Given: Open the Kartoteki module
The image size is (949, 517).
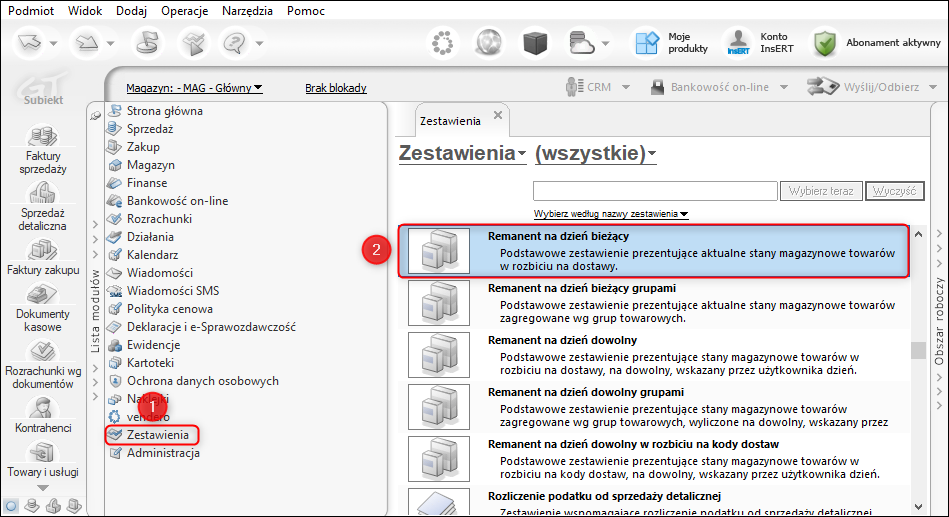Looking at the screenshot, I should tap(150, 363).
